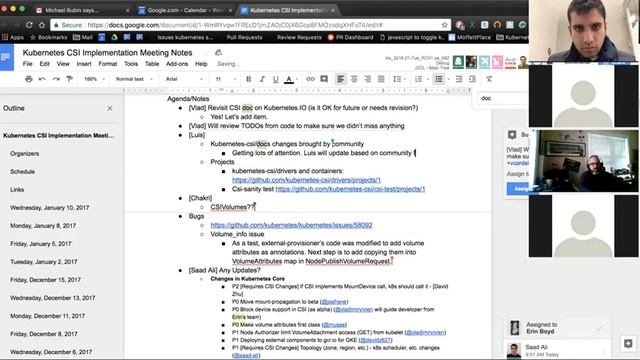Image resolution: width=640 pixels, height=360 pixels.
Task: Open the Format menu
Action: point(108,64)
